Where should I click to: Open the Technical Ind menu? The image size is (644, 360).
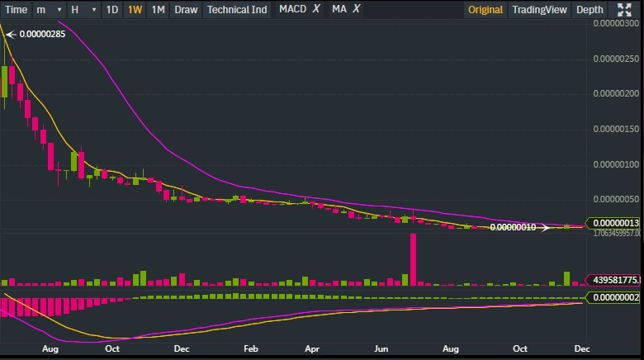(x=237, y=9)
